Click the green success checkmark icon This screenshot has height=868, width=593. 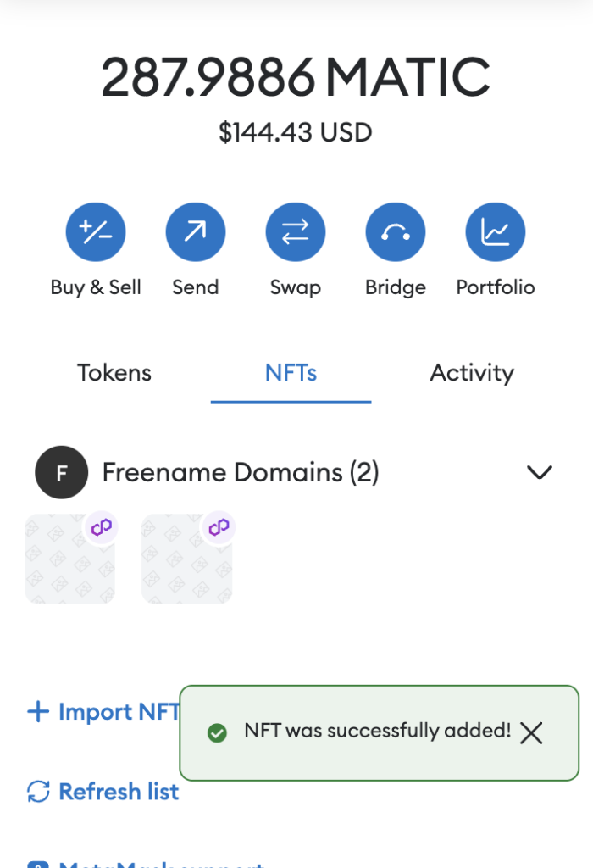pyautogui.click(x=217, y=732)
